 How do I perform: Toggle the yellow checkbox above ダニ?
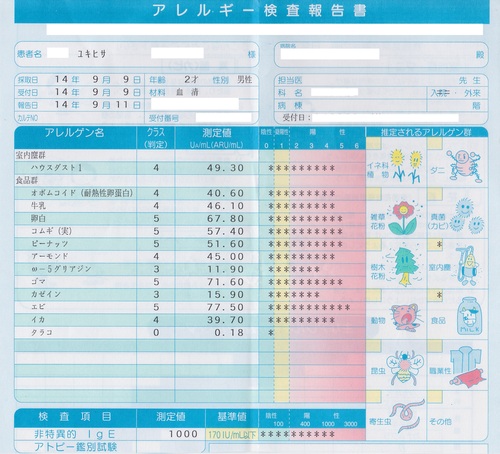click(x=435, y=143)
